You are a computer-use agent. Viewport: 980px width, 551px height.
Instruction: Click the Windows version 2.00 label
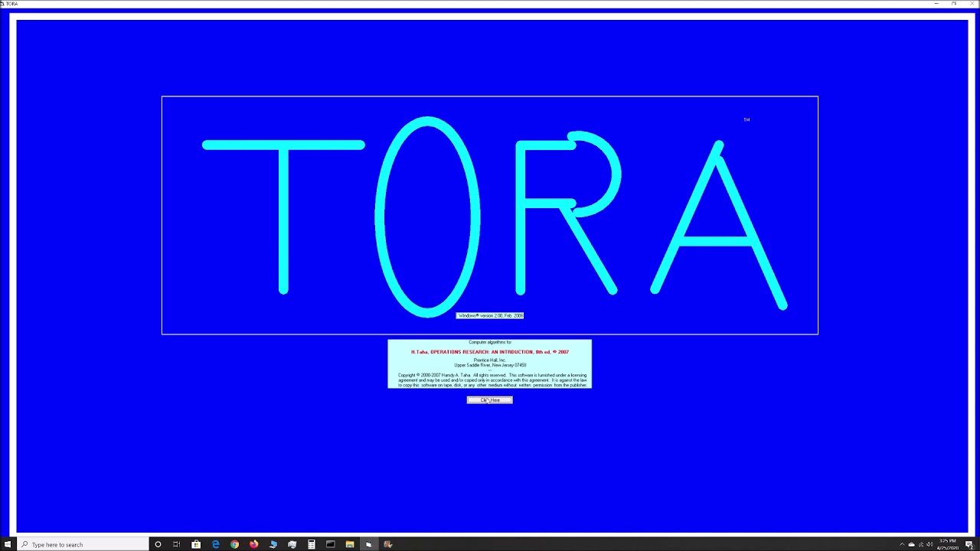tap(490, 315)
